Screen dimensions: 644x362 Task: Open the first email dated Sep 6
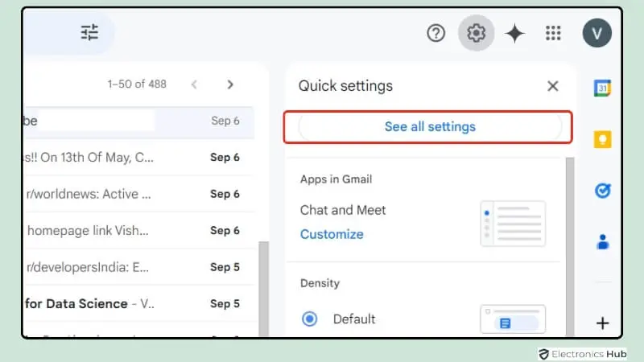pos(138,121)
